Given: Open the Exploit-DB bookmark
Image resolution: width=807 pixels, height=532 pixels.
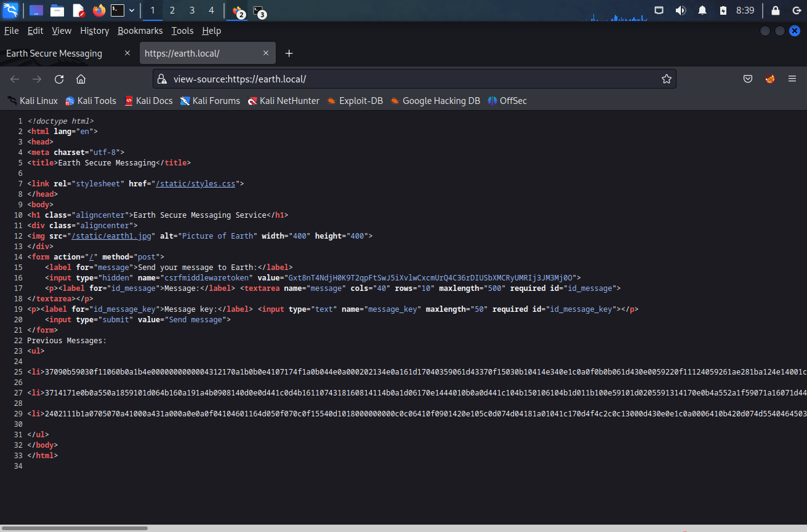Looking at the screenshot, I should (x=355, y=101).
